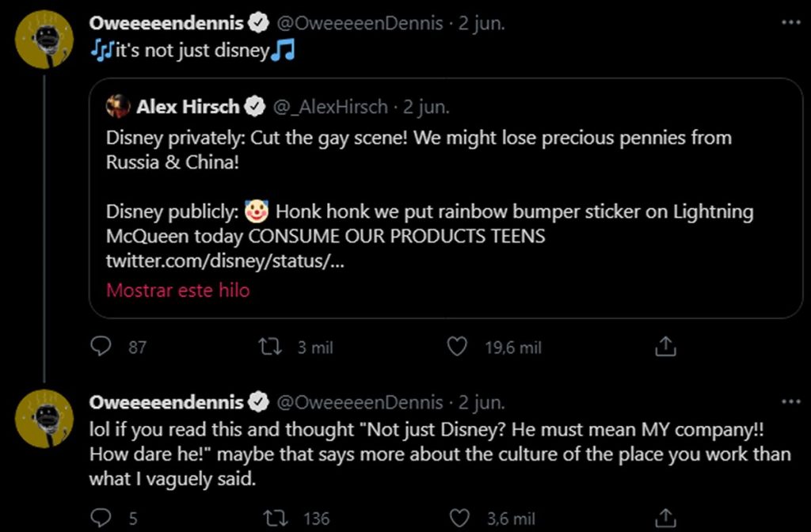Like the tweet with 3,6 mil likes

(459, 519)
